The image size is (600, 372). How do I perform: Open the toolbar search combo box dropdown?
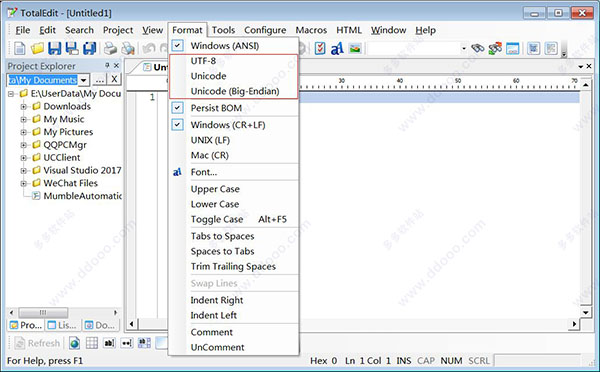(463, 49)
